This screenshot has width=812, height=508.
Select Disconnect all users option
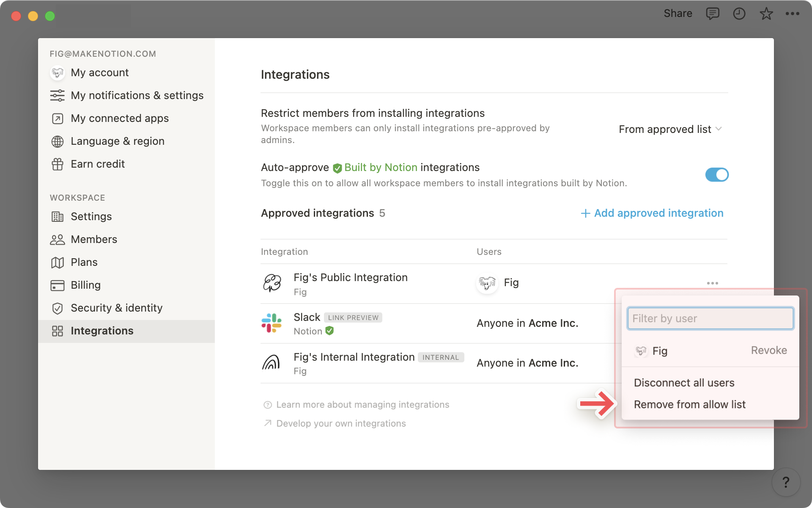684,382
